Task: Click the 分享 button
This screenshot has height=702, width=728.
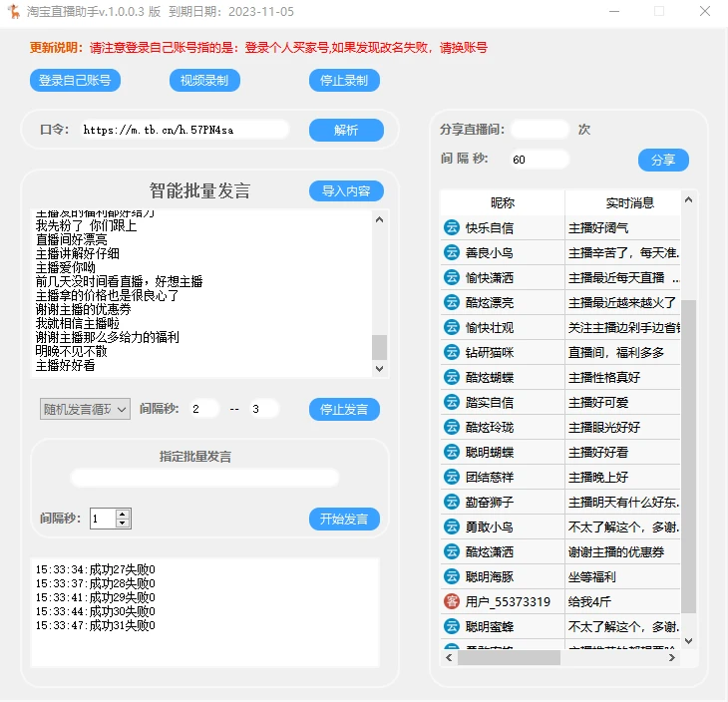Action: coord(663,161)
